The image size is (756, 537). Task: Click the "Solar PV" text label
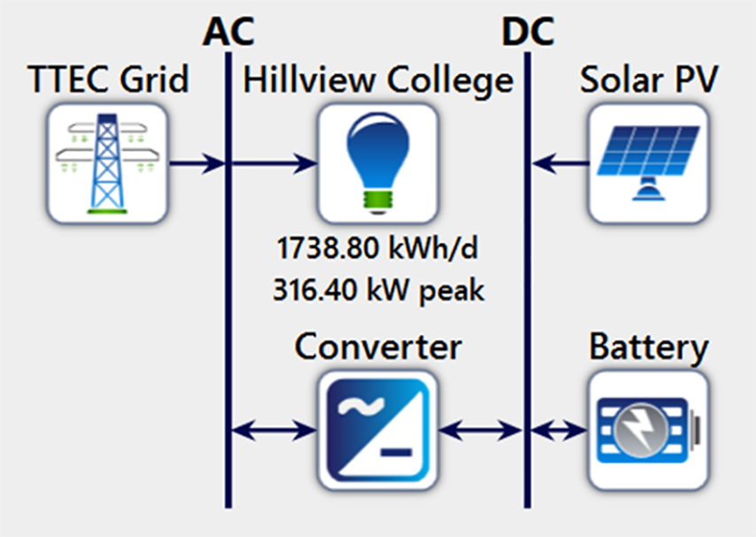point(649,81)
